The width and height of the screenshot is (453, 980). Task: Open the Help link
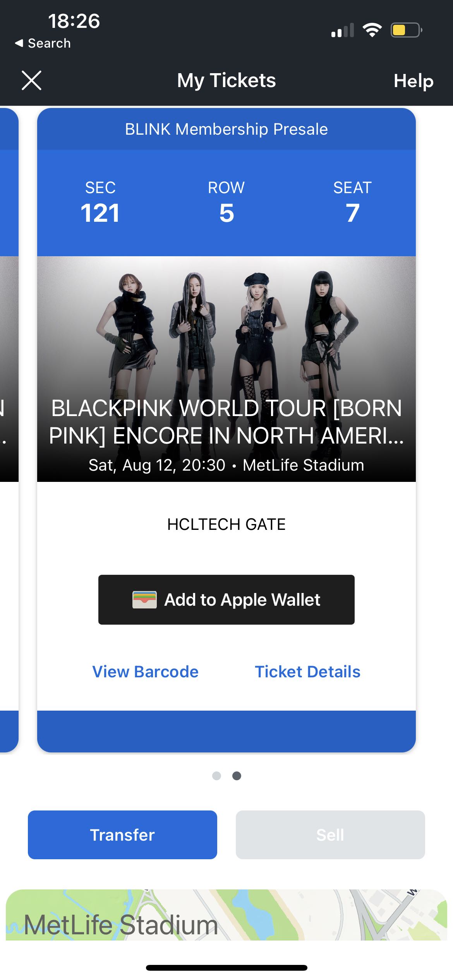tap(413, 81)
